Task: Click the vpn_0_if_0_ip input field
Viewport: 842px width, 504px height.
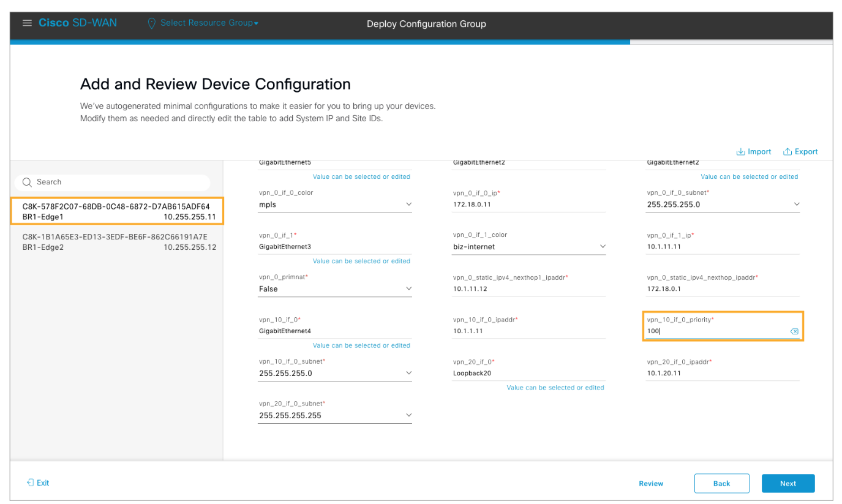Action: [x=528, y=205]
